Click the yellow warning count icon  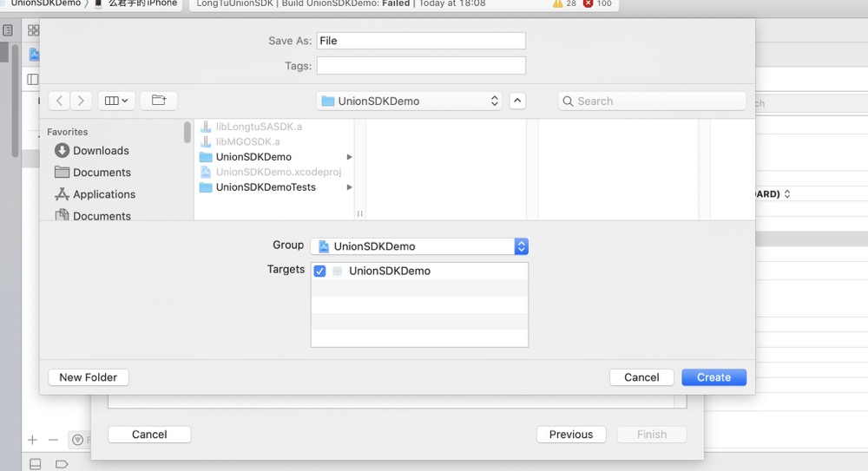[x=559, y=4]
